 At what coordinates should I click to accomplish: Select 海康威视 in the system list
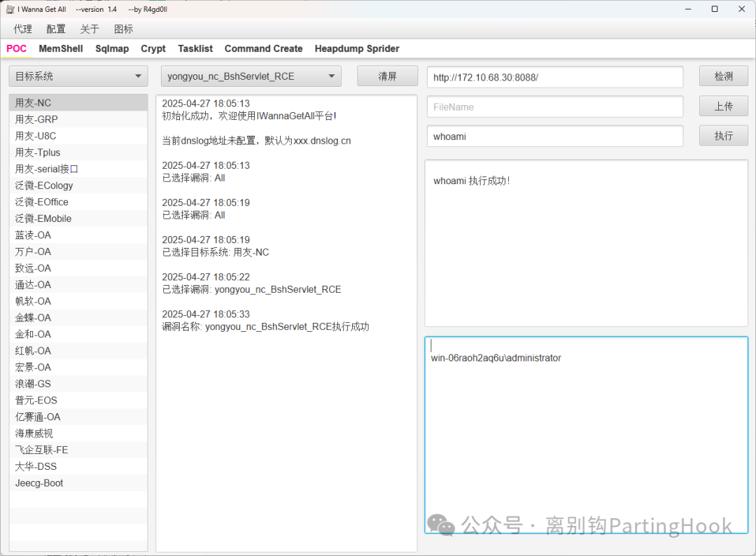(x=78, y=433)
